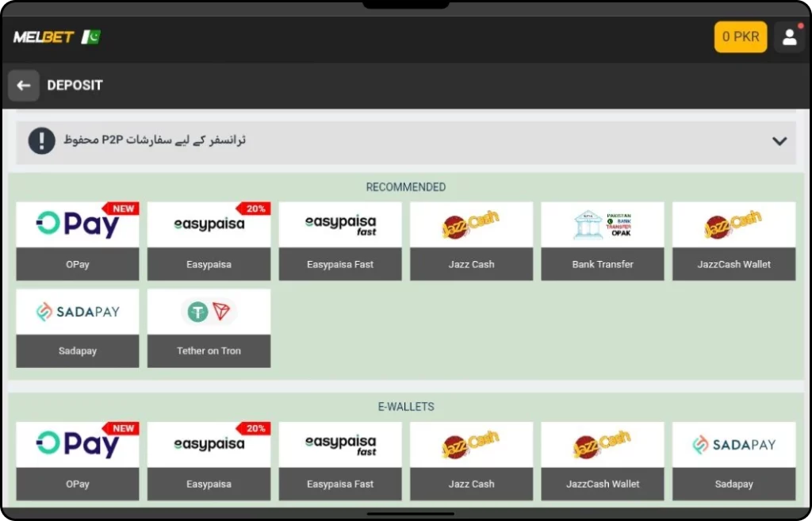
Task: Click the exclamation warning icon
Action: [x=42, y=140]
